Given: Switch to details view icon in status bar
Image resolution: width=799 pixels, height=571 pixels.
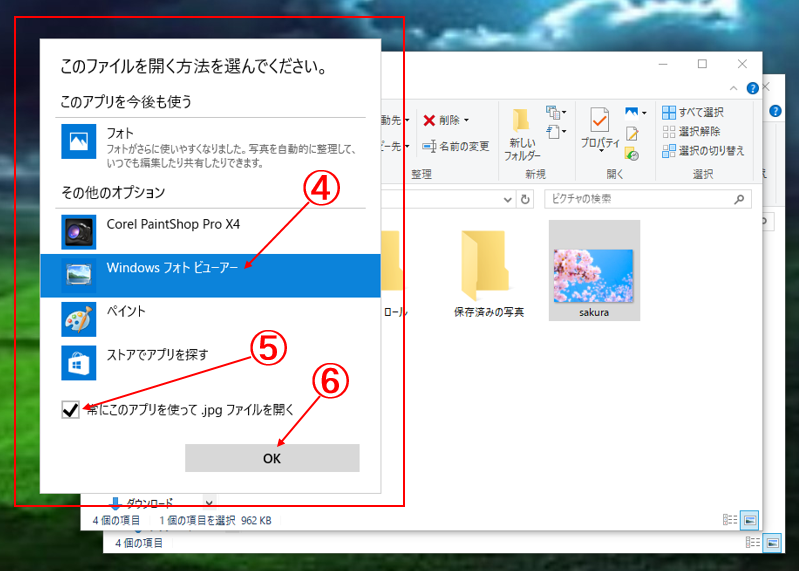Looking at the screenshot, I should click(730, 520).
